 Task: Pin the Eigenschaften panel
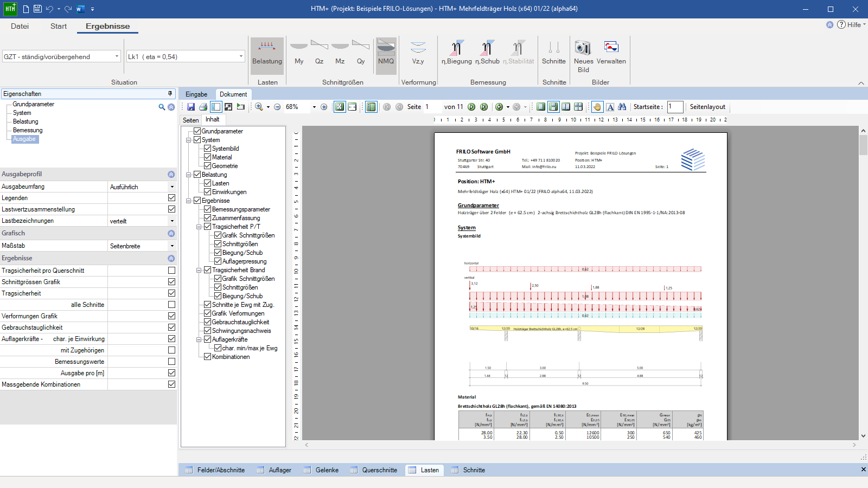point(170,94)
